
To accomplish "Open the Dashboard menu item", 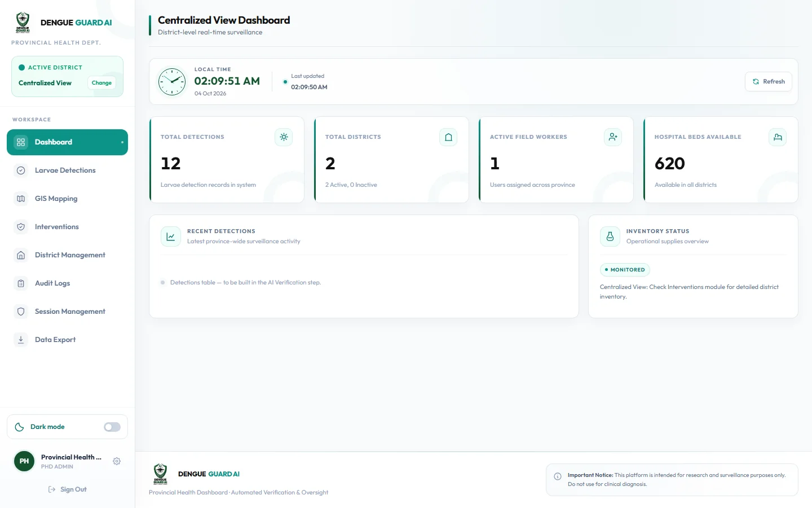I will point(67,142).
